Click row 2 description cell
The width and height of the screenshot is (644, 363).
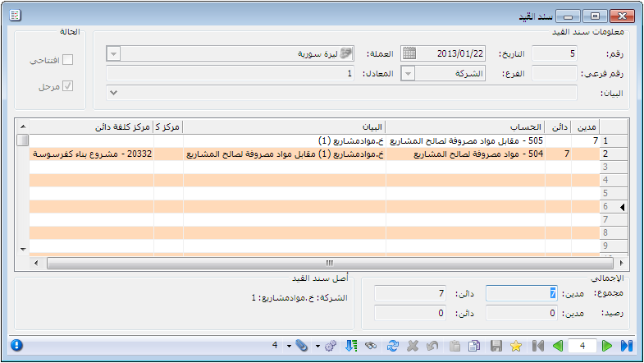(285, 154)
